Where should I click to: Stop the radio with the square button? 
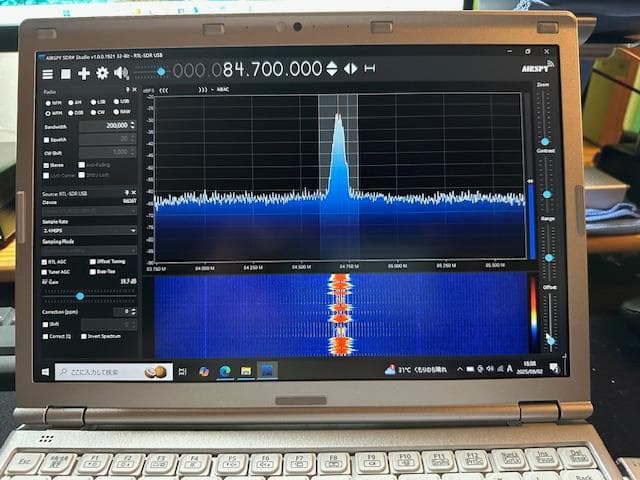(66, 74)
